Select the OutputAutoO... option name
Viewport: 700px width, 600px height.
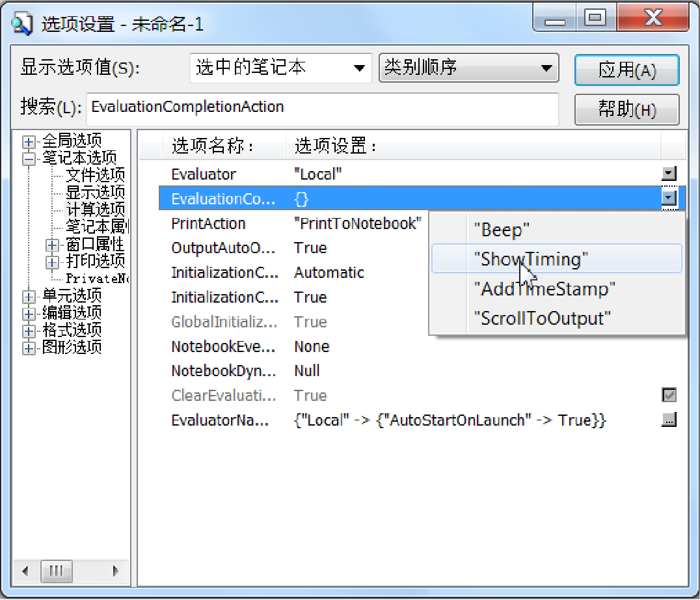pos(224,248)
